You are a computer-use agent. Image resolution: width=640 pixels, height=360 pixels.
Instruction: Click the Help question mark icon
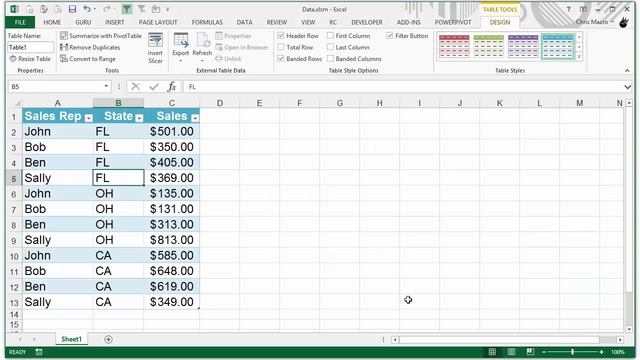(568, 9)
